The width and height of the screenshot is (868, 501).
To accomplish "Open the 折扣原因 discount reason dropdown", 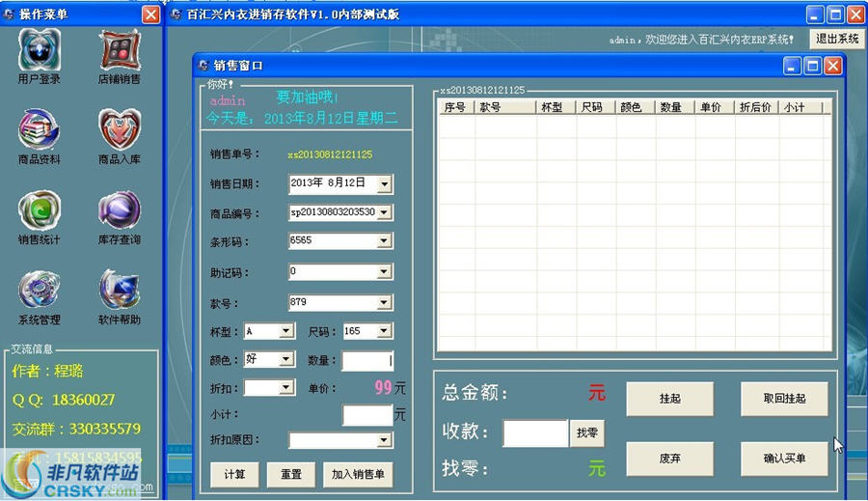I will [385, 440].
